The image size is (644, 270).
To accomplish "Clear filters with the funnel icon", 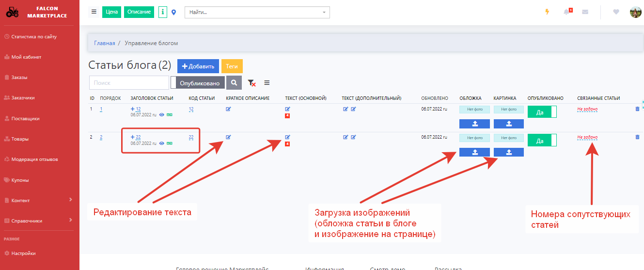I will click(x=251, y=83).
